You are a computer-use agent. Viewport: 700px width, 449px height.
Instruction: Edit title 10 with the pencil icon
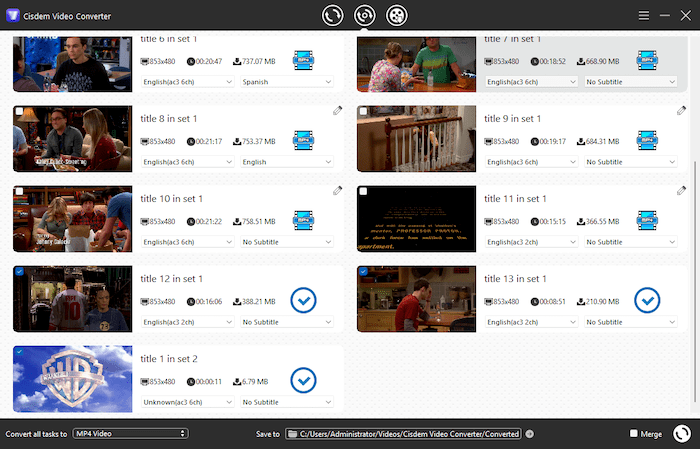338,191
